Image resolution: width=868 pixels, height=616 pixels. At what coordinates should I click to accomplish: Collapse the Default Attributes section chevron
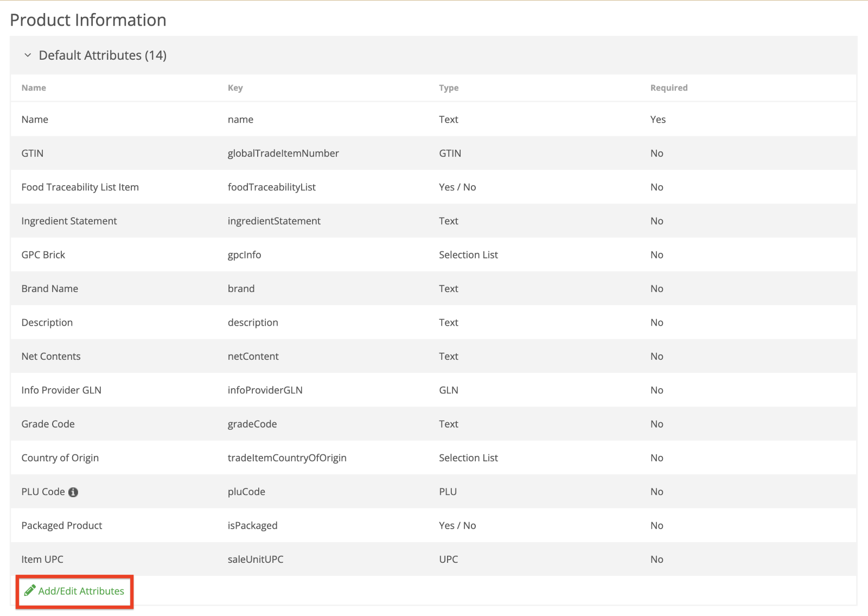pyautogui.click(x=28, y=55)
